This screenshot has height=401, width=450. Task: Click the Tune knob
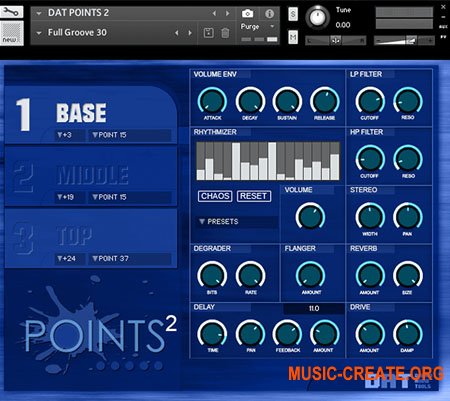[x=317, y=17]
